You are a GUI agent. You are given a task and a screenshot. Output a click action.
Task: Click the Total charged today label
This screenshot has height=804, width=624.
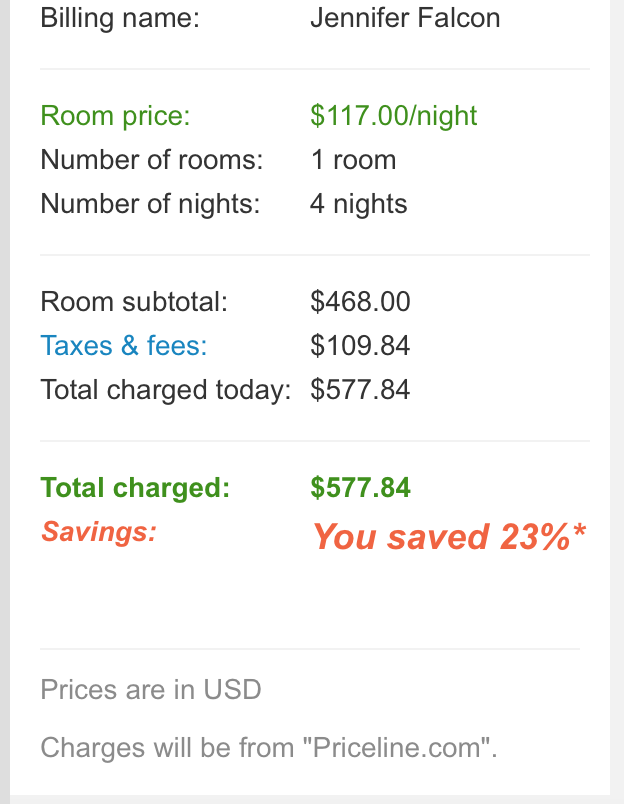[166, 390]
